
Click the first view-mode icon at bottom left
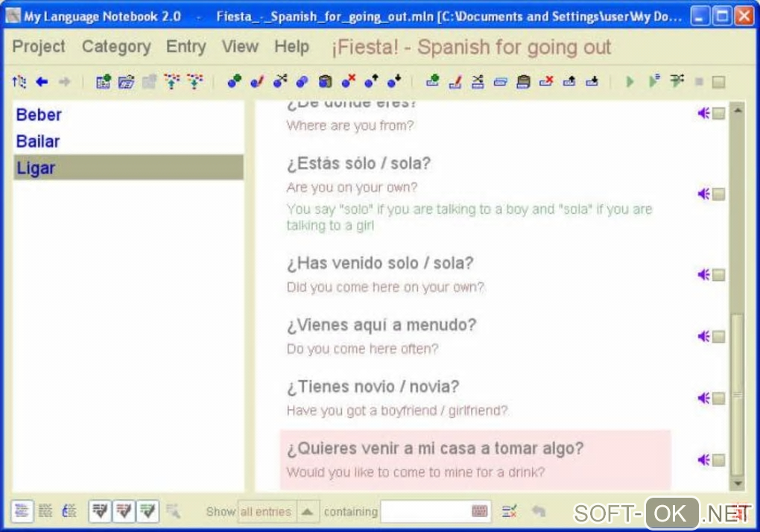(x=22, y=510)
